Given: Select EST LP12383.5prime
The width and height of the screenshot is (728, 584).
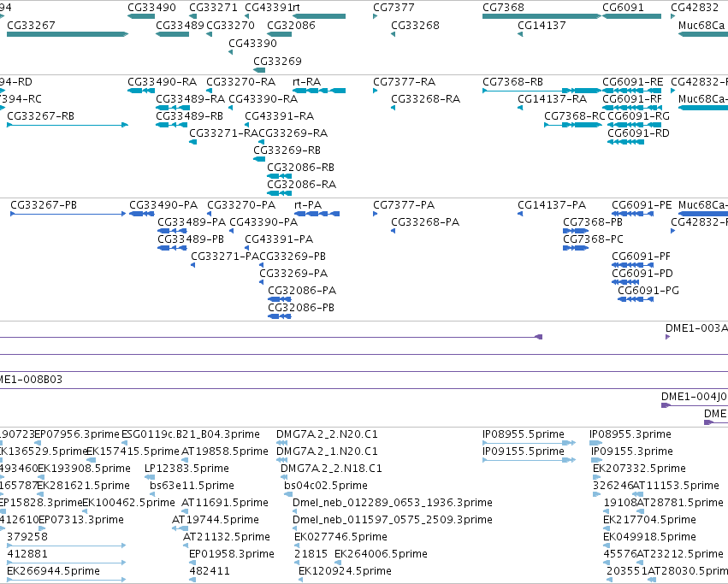Looking at the screenshot, I should [x=186, y=469].
